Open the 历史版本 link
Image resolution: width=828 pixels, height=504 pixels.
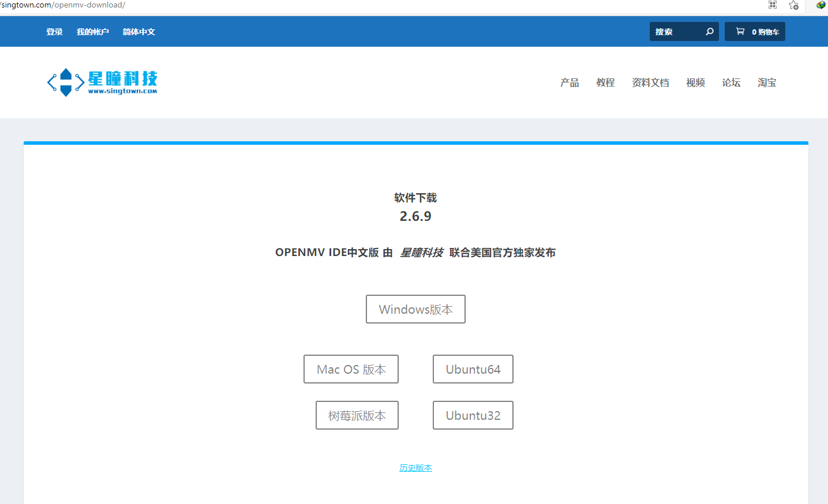(x=415, y=468)
